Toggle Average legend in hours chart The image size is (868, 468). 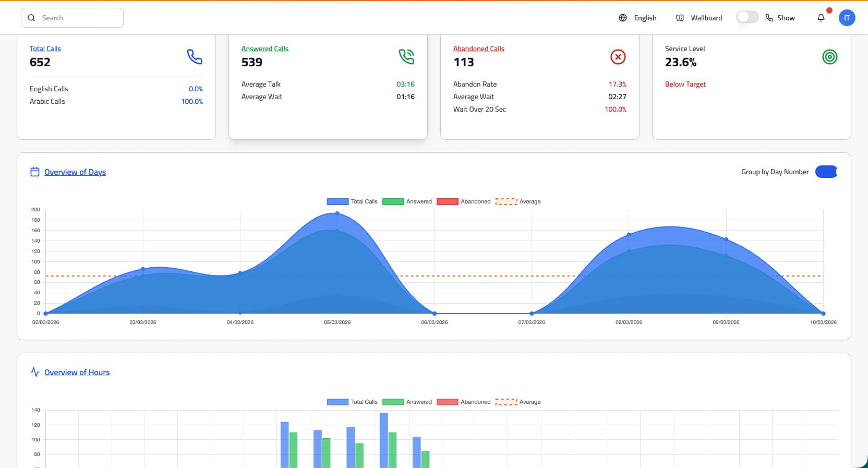coord(518,402)
